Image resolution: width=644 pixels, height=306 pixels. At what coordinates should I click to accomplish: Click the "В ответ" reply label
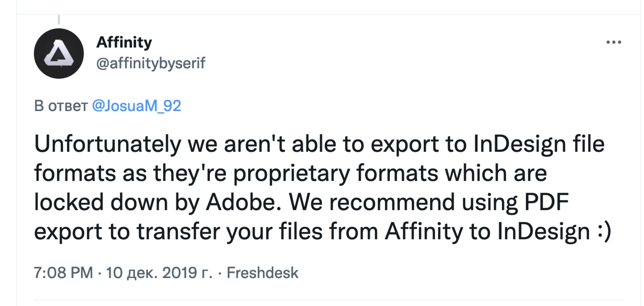point(61,106)
